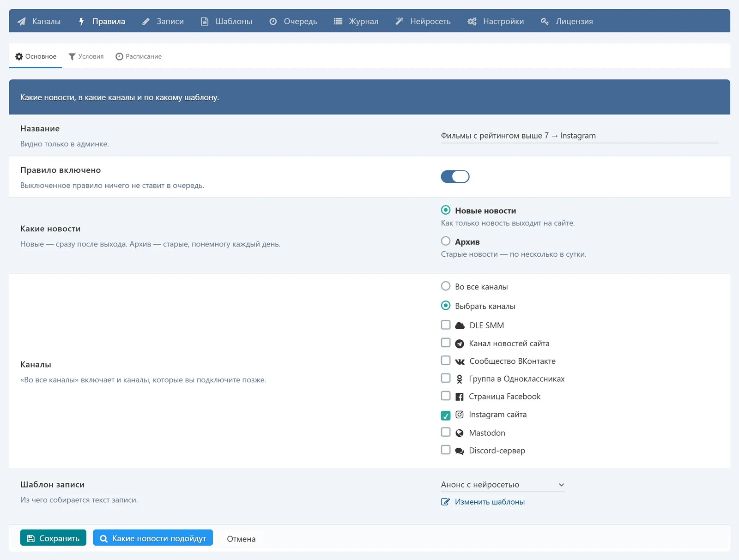Click the chat bubbles icon for Discord-сервер
The height and width of the screenshot is (560, 739).
[x=460, y=451]
